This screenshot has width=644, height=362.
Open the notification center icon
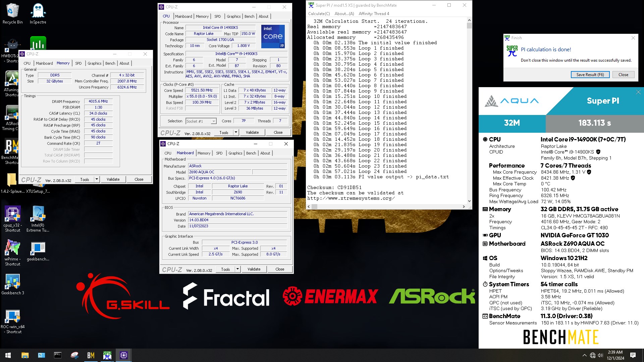click(x=633, y=355)
